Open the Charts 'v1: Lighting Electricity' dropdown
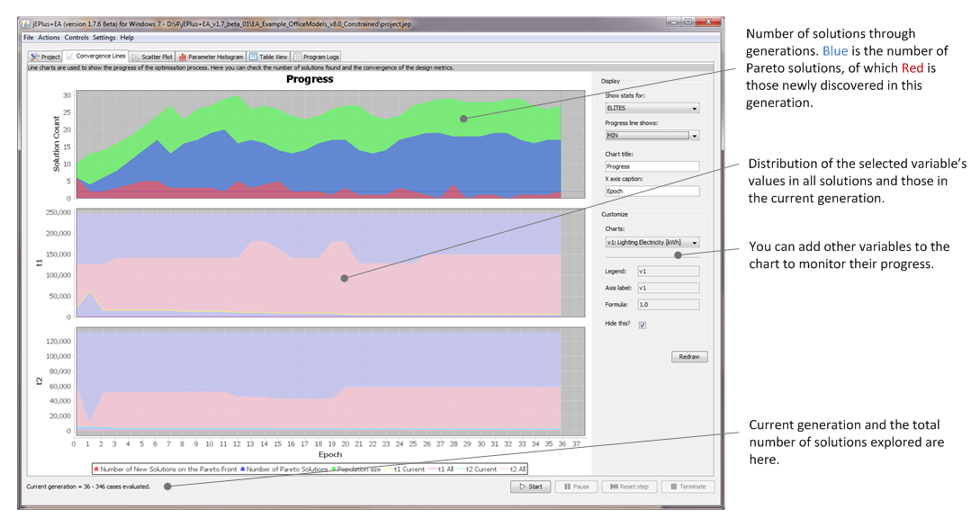The width and height of the screenshot is (980, 527). pyautogui.click(x=652, y=242)
